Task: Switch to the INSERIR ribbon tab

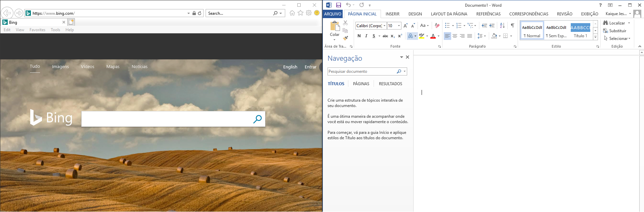Action: [392, 14]
